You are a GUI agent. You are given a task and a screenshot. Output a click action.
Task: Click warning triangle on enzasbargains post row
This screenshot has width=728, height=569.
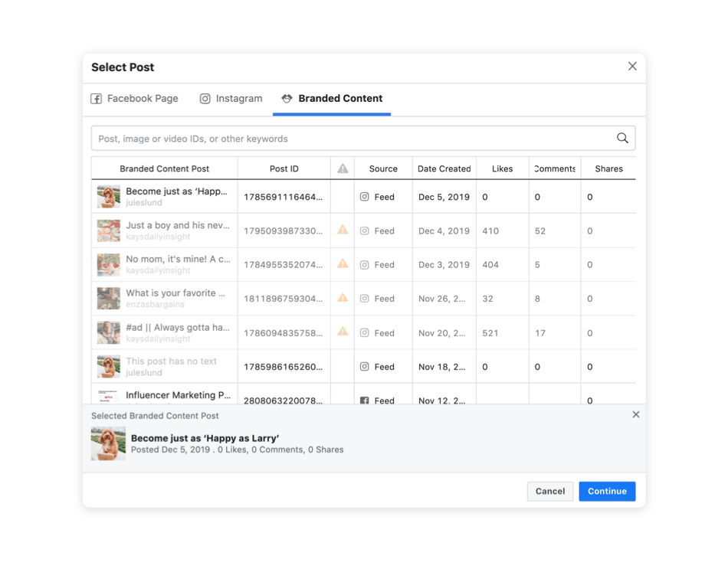pyautogui.click(x=343, y=298)
